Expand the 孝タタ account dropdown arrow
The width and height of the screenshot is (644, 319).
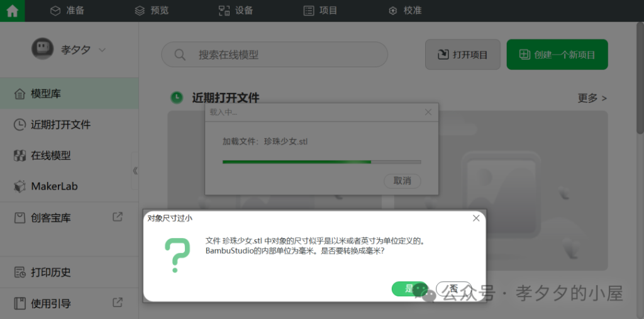click(103, 50)
